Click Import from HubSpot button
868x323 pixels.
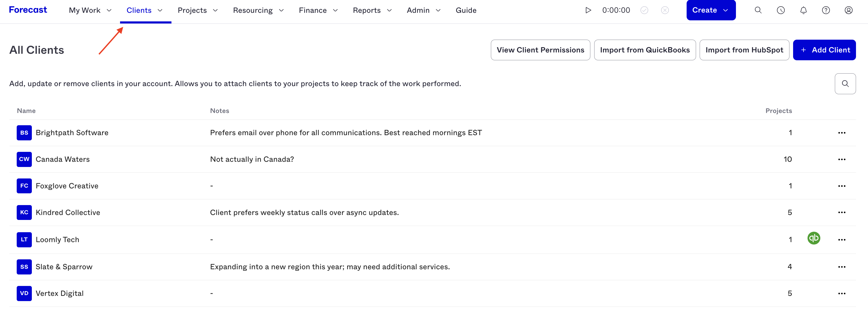[x=744, y=50]
